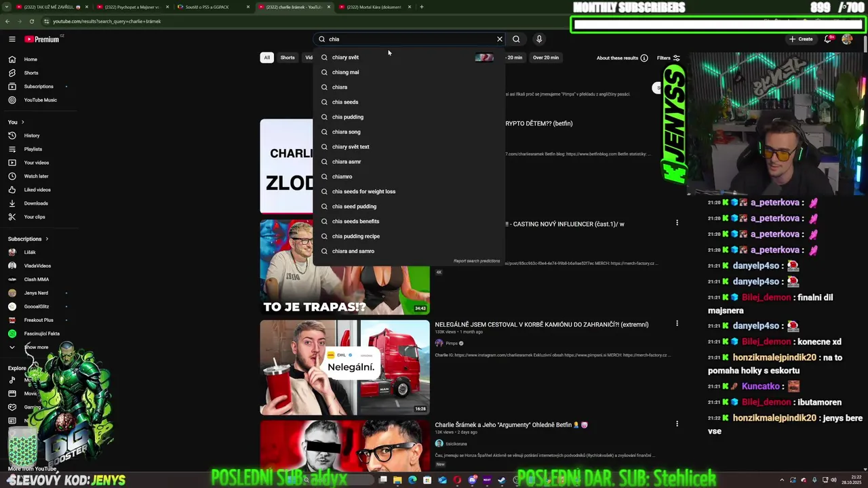Choose suggestion 'chiary svět'
The height and width of the screenshot is (488, 868).
(x=409, y=58)
